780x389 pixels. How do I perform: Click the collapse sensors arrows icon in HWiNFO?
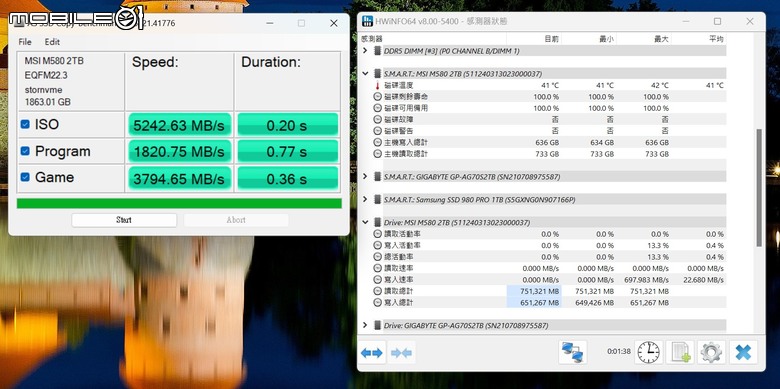(401, 353)
